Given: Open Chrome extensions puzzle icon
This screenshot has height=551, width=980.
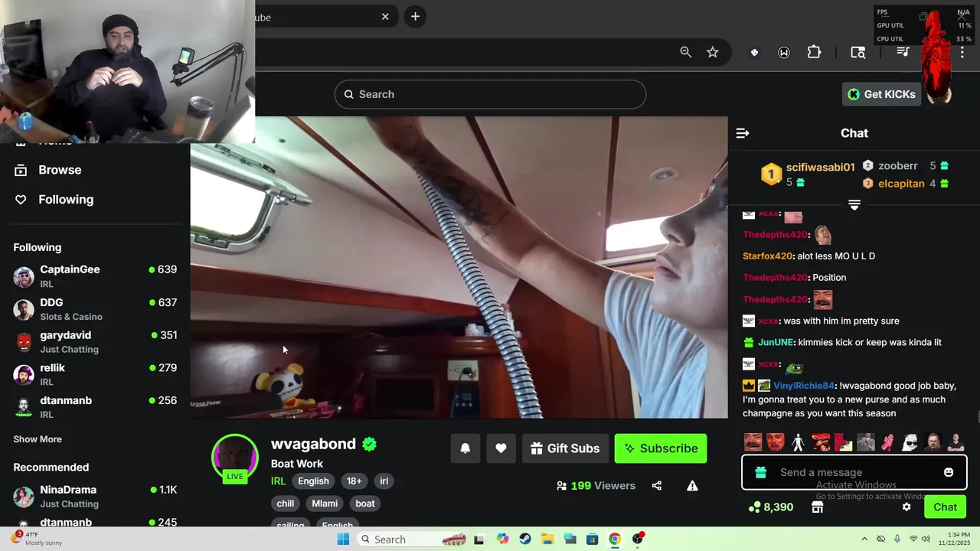Looking at the screenshot, I should tap(814, 52).
